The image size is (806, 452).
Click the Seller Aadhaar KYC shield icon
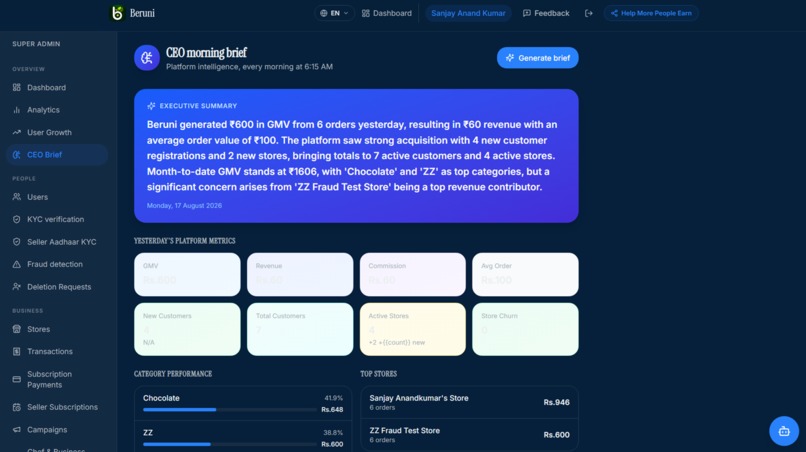pos(16,242)
